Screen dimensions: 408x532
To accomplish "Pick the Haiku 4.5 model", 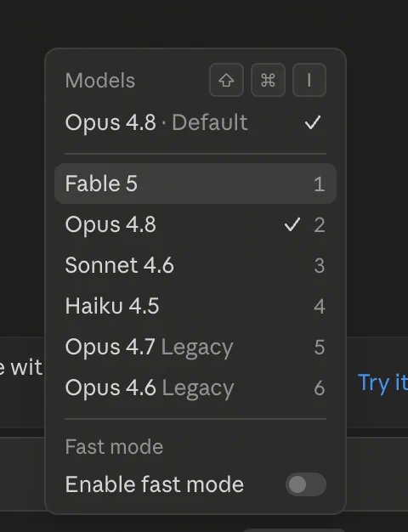I will pos(195,306).
